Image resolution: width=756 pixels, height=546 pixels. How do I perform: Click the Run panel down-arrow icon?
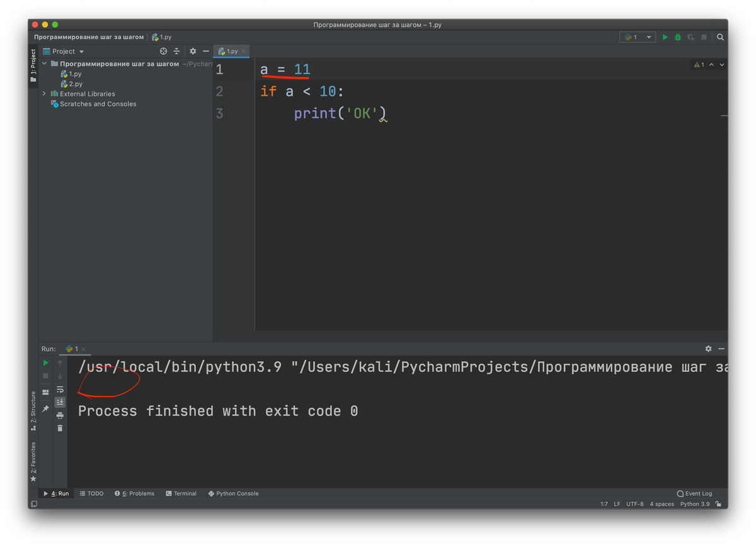(60, 376)
